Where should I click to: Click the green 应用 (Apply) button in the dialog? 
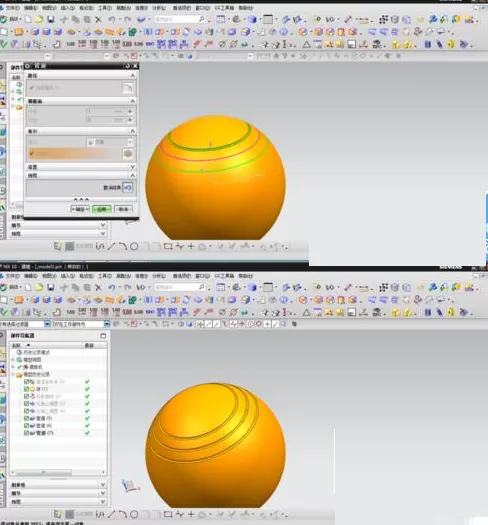pyautogui.click(x=101, y=209)
